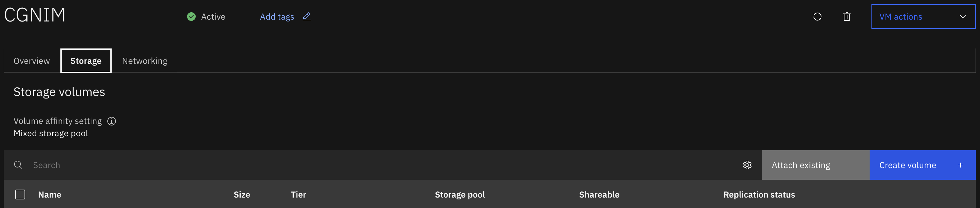Sort by the Size column header
980x208 pixels.
(242, 195)
